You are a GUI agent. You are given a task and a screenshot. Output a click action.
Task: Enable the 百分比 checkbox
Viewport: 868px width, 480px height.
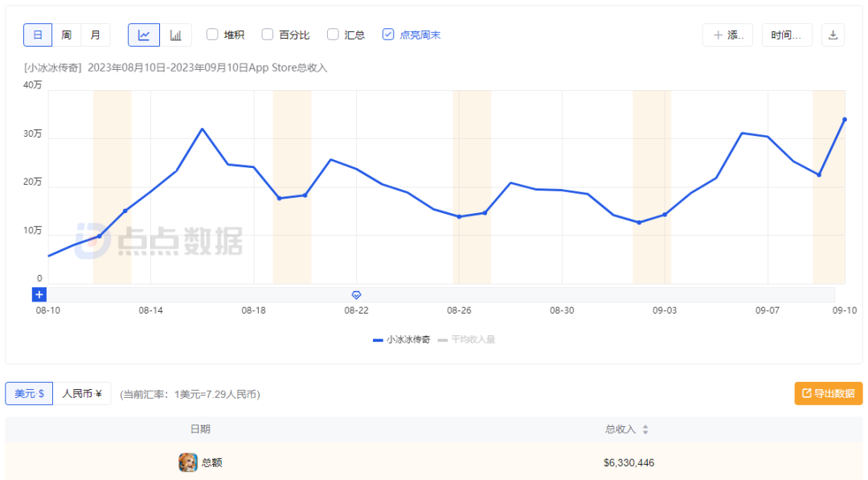(x=268, y=35)
